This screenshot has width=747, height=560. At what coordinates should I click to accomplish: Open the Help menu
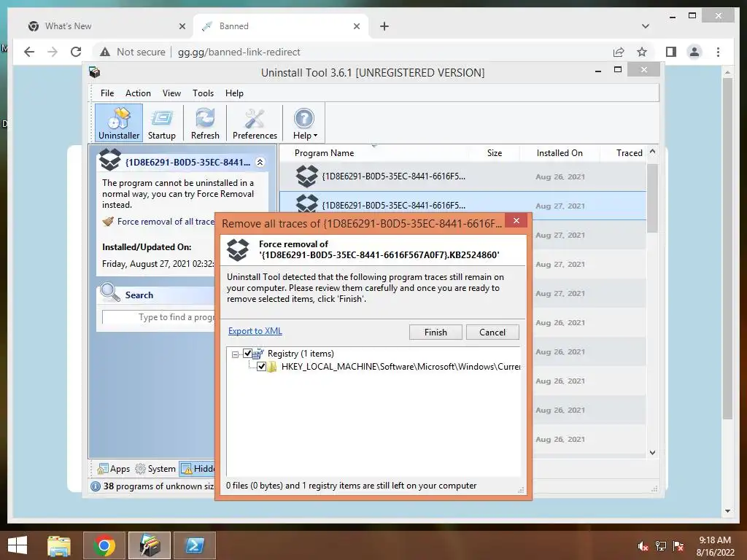click(234, 93)
